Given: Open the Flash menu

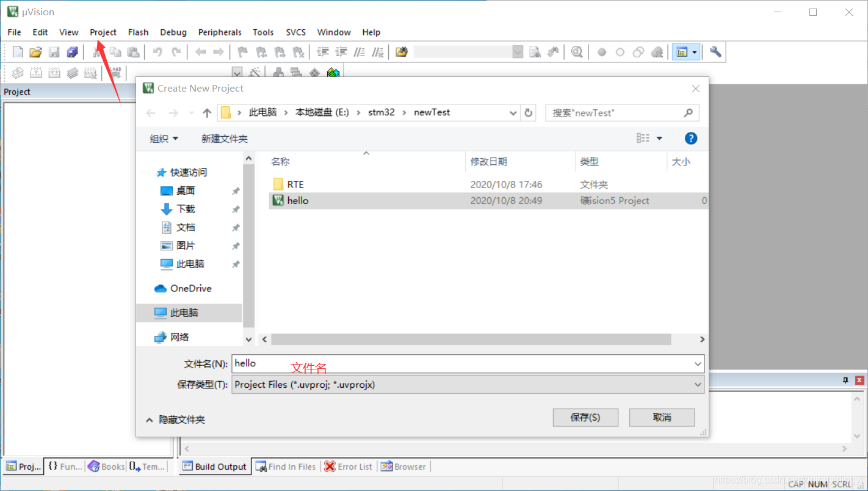Looking at the screenshot, I should tap(139, 32).
